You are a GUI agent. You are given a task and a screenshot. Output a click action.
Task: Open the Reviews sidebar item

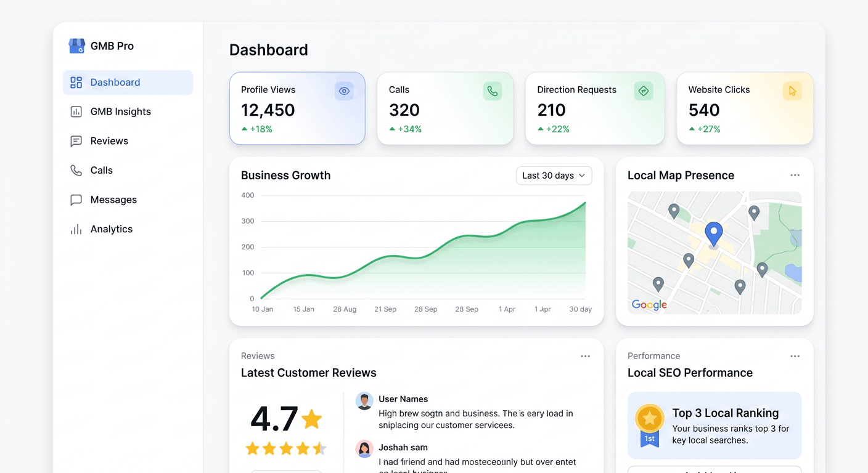(109, 141)
